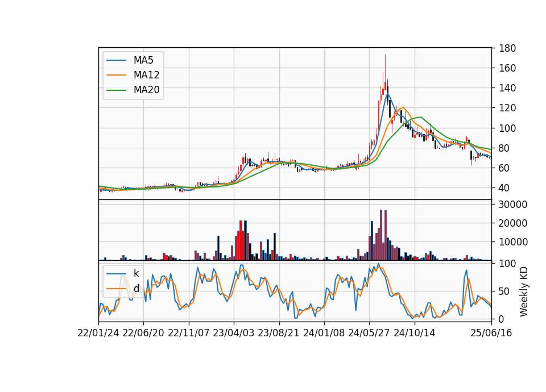The height and width of the screenshot is (392, 546).
Task: Click the blue MA5 legend line sample
Action: 116,60
